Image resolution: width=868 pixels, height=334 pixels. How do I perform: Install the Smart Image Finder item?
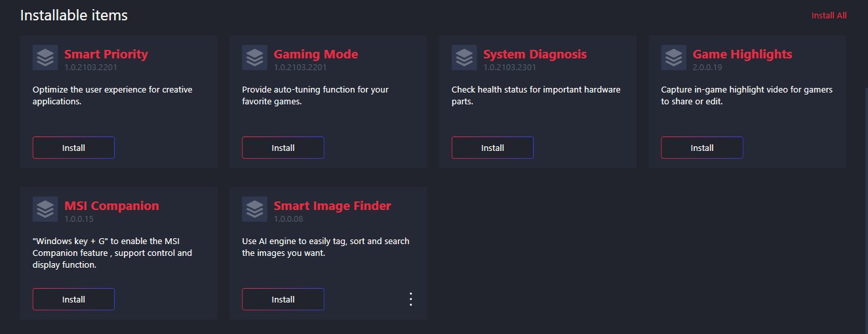pos(283,299)
